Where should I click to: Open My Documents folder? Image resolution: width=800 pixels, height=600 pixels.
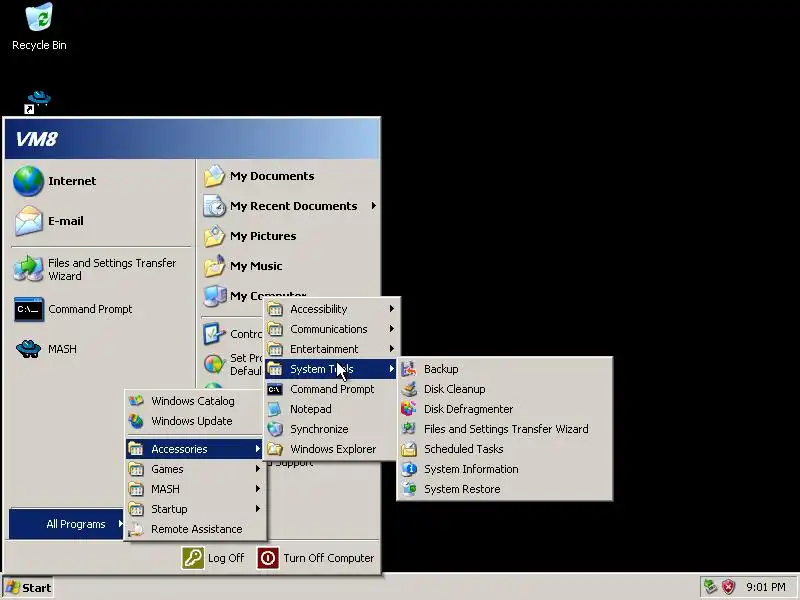[289, 176]
